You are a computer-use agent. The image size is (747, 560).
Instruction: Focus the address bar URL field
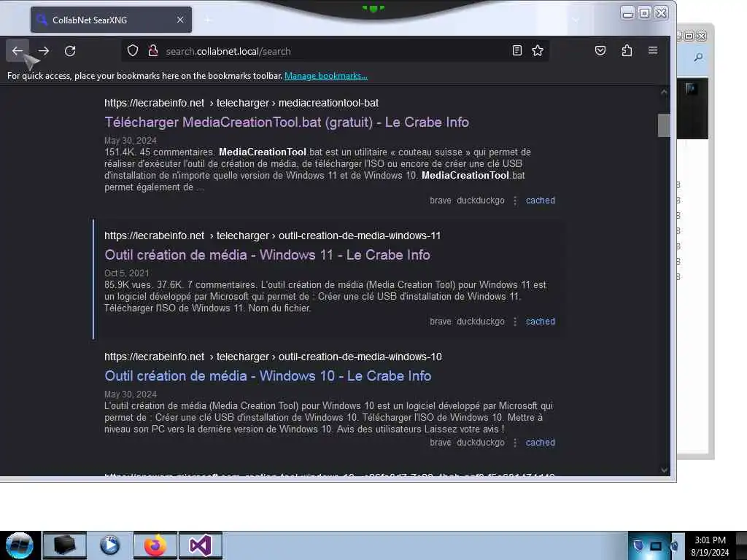point(333,51)
